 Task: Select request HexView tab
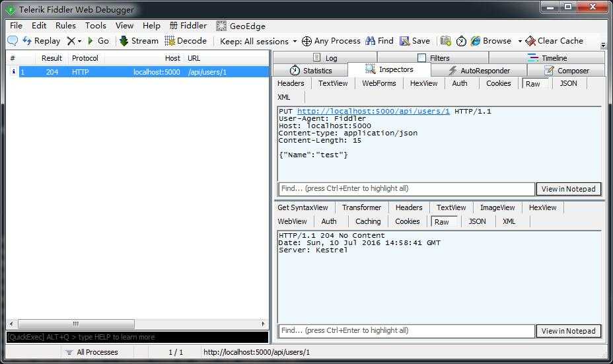pos(424,83)
